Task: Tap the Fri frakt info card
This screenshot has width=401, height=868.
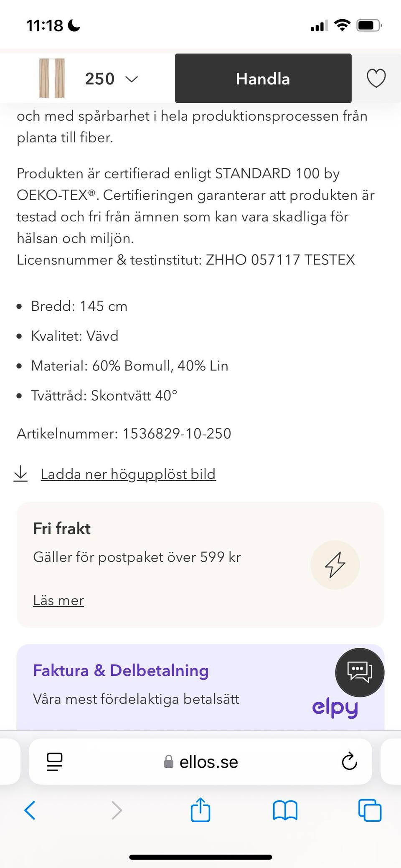Action: pyautogui.click(x=167, y=543)
